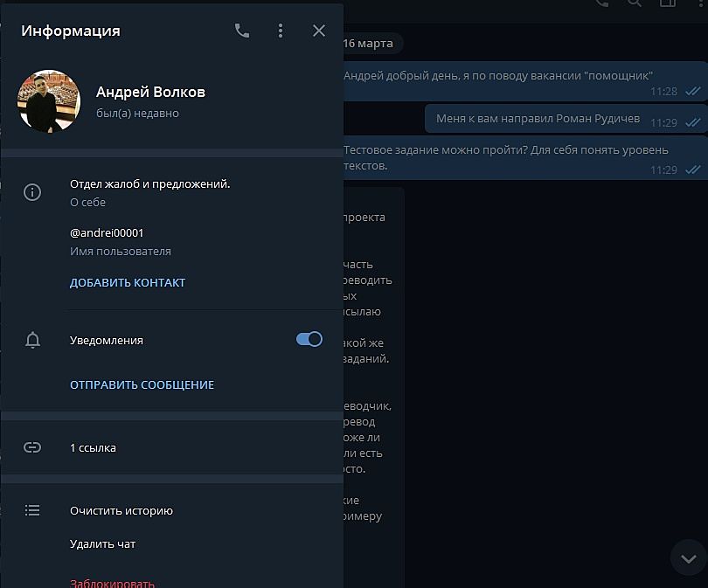Click the message mentioning Роман Рудичев

(539, 118)
